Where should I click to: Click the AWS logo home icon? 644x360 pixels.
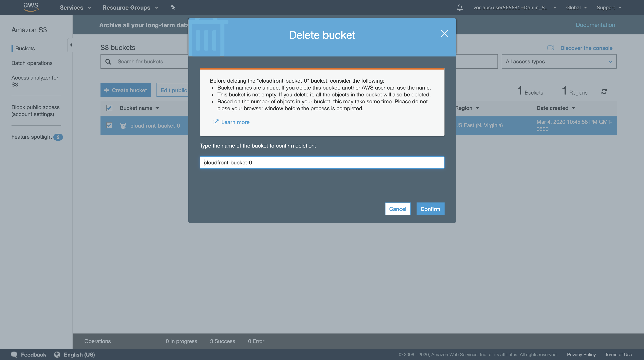point(31,7)
